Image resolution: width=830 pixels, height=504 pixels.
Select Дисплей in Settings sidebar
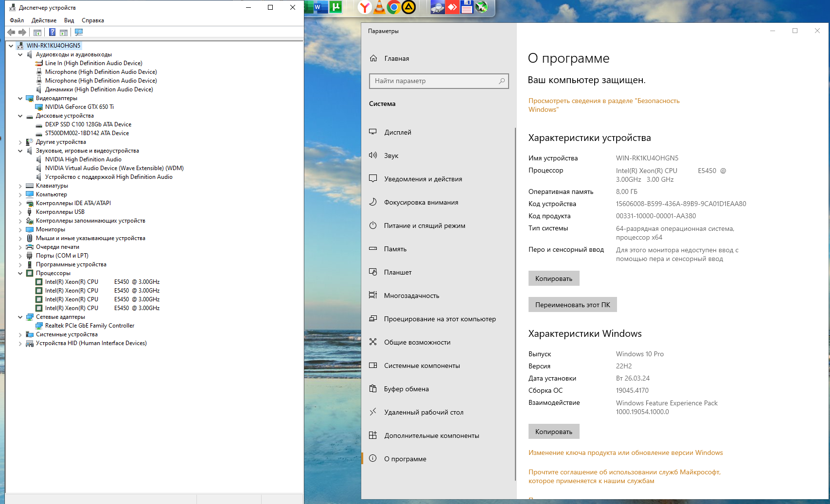397,132
